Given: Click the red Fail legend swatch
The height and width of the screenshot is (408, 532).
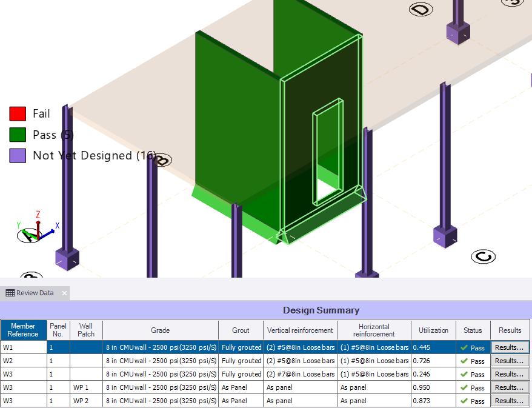Looking at the screenshot, I should tap(18, 113).
